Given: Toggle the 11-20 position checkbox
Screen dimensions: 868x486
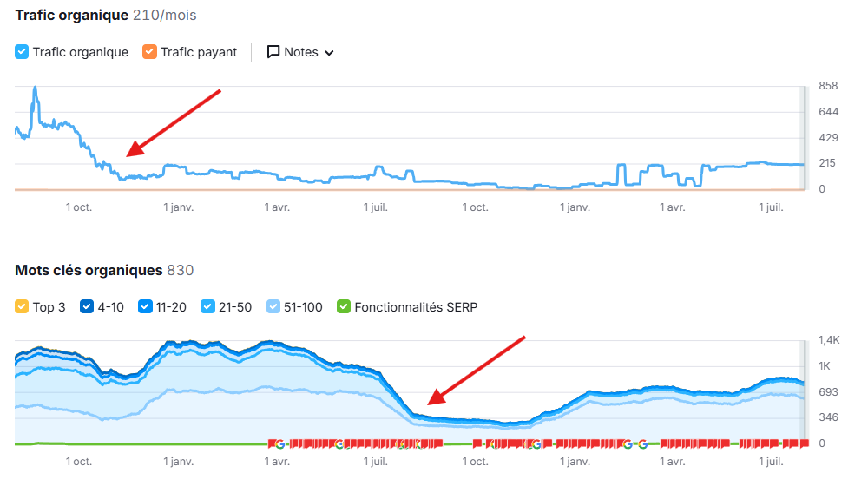Looking at the screenshot, I should (145, 306).
